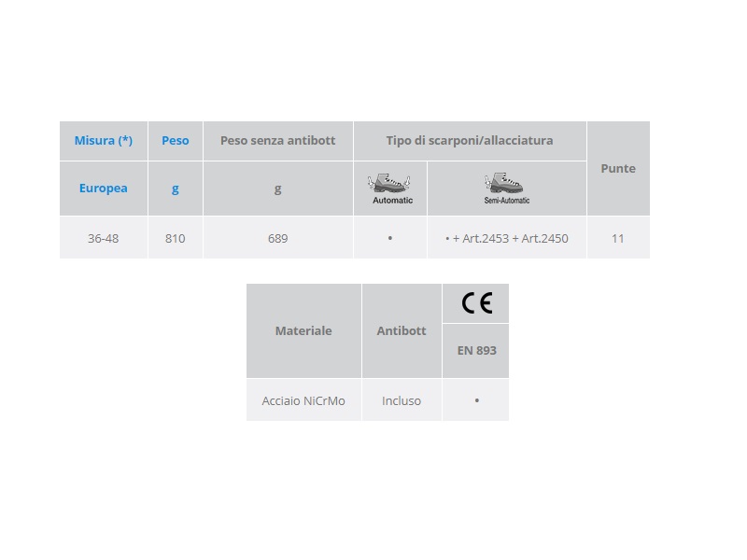Click the Materiale header cell
Image resolution: width=747 pixels, height=560 pixels.
pyautogui.click(x=304, y=331)
